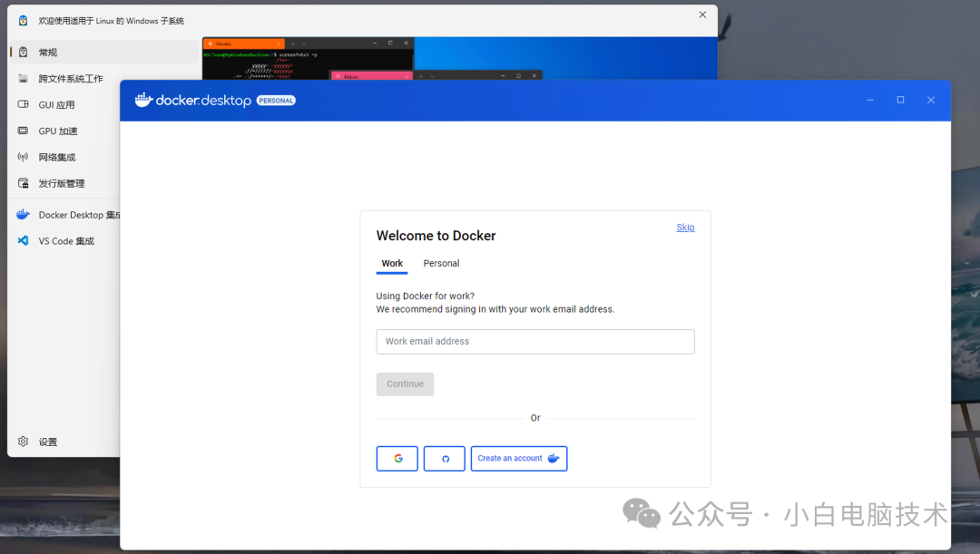Viewport: 980px width, 554px height.
Task: Select 常规 in WSL sidebar
Action: coord(104,52)
